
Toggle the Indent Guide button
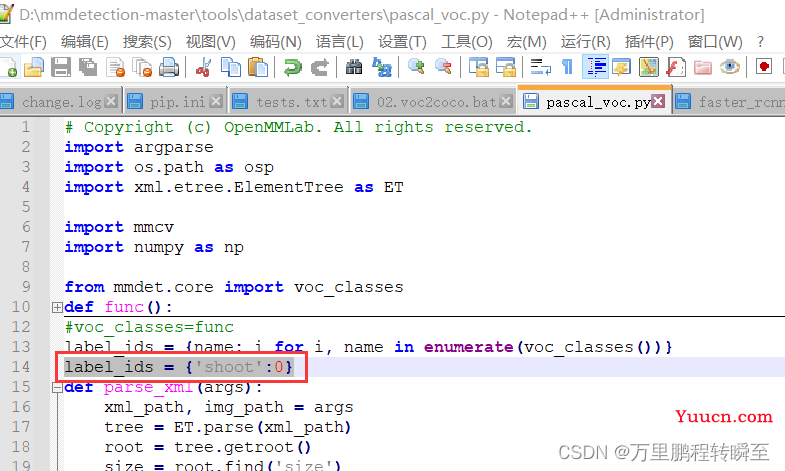[595, 67]
